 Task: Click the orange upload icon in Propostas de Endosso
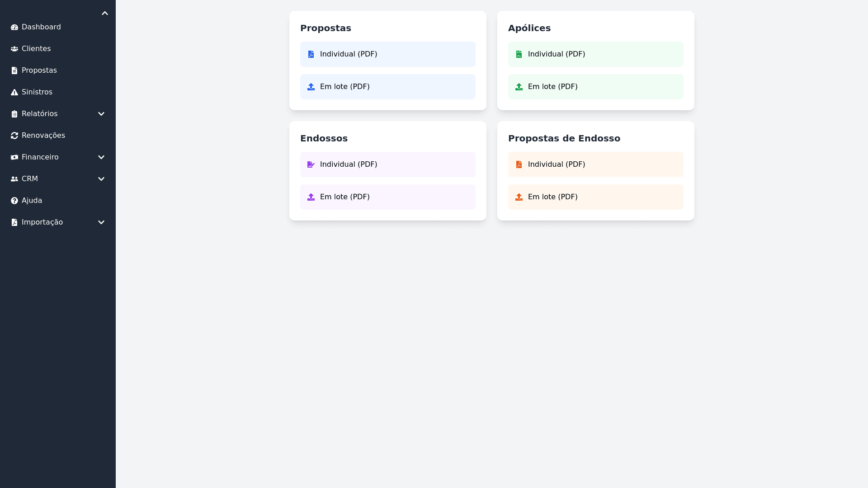coord(519,197)
